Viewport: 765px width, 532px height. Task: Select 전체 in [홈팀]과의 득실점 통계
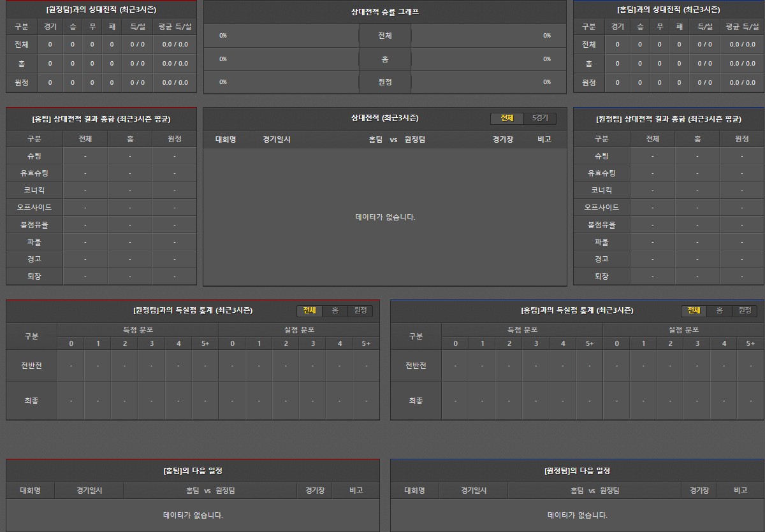(694, 311)
